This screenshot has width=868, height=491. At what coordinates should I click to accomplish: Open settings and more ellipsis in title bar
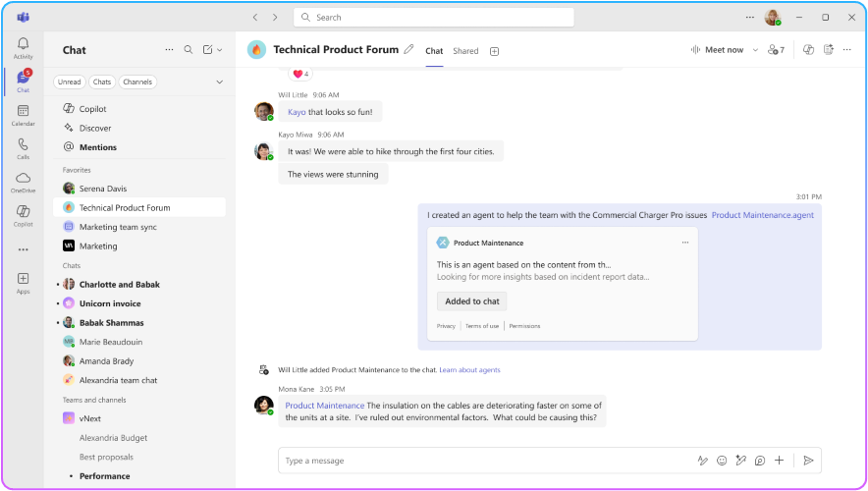(749, 17)
